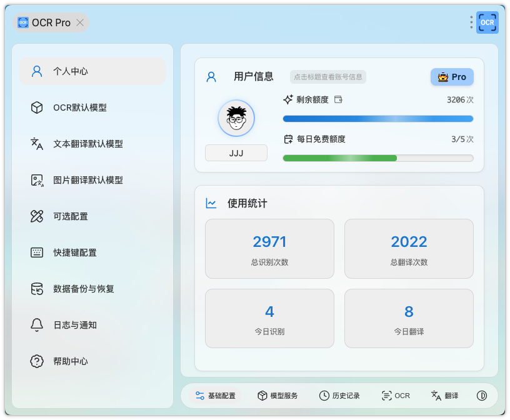Click the image icon beside 图片翻译默认模型
The height and width of the screenshot is (420, 510).
click(37, 180)
